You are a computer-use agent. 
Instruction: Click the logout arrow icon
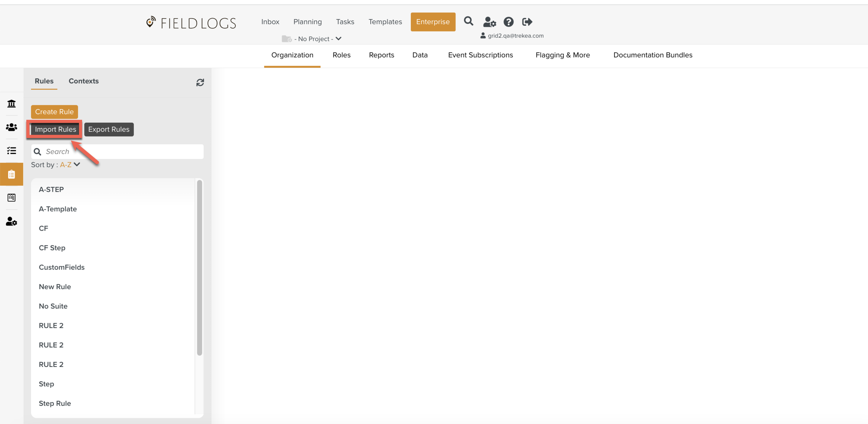527,22
